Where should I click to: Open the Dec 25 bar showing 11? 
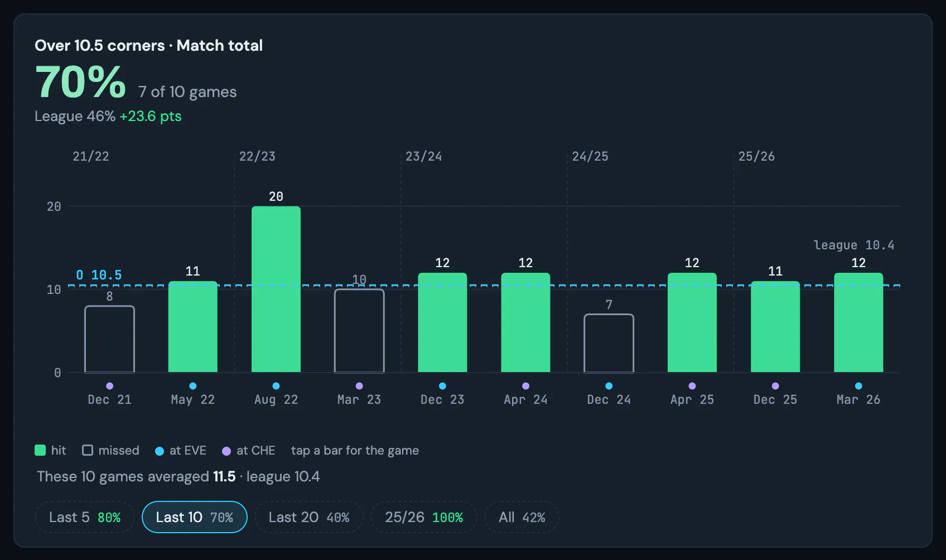(775, 327)
